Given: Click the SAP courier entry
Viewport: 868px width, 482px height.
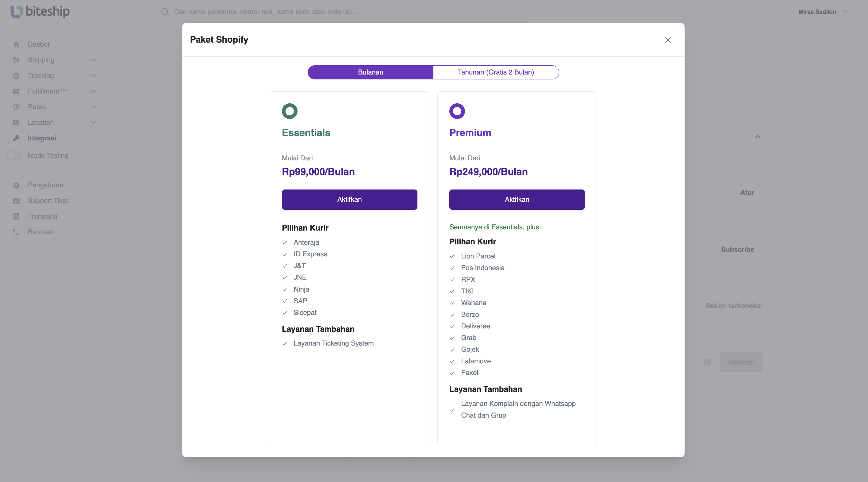Looking at the screenshot, I should point(300,301).
